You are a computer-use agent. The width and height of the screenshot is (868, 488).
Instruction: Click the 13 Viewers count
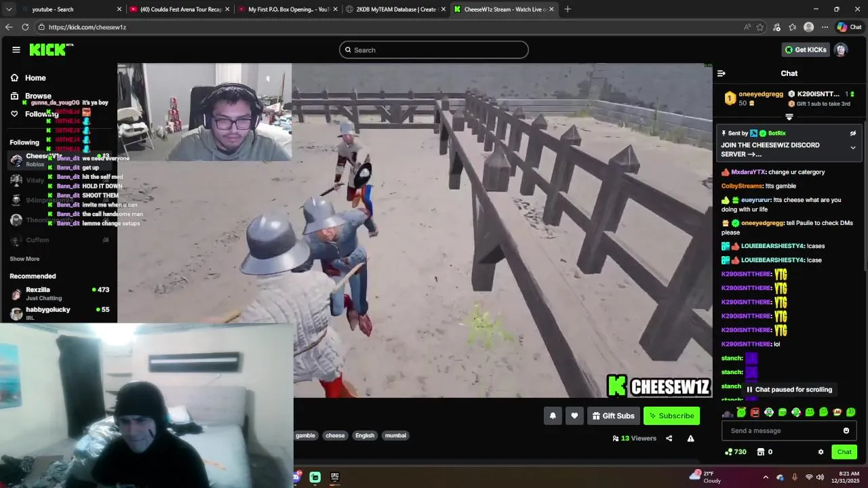(x=634, y=439)
